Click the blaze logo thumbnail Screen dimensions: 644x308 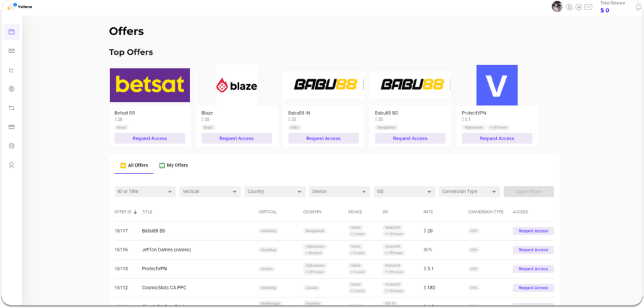tap(236, 85)
